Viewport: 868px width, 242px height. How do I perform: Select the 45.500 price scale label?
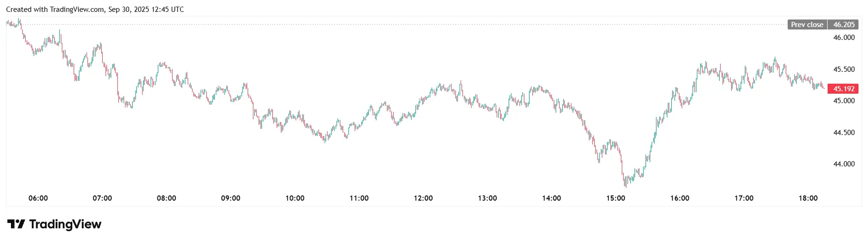click(844, 69)
